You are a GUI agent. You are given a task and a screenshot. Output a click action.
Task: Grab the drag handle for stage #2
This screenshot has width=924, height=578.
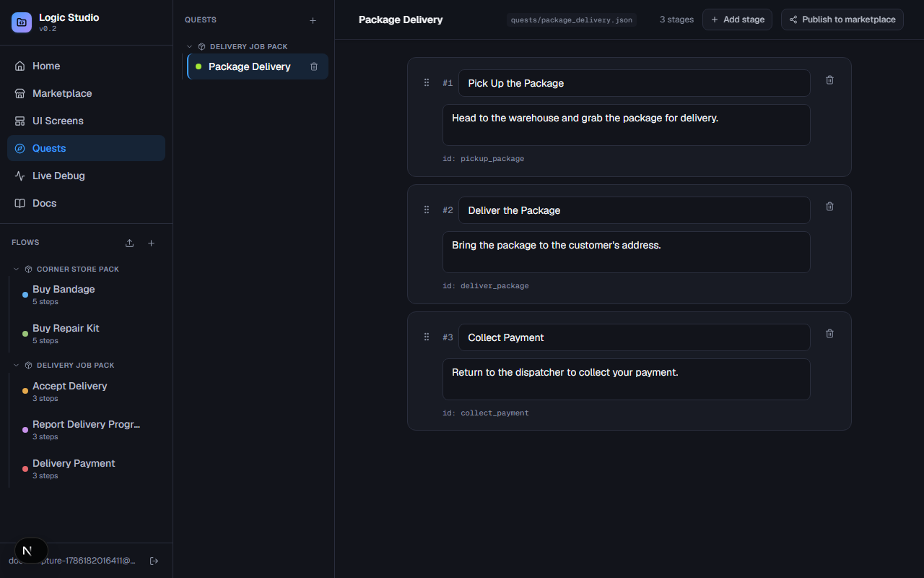point(427,210)
